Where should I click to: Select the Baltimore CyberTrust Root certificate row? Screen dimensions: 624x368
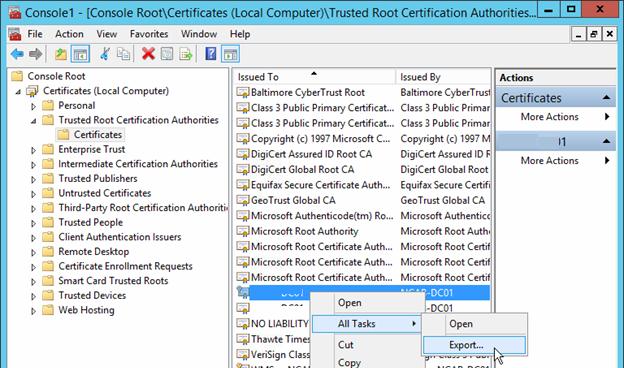(x=363, y=93)
